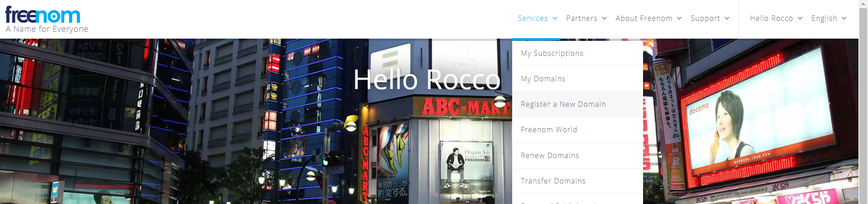
Task: Click chevron next to English
Action: (x=844, y=18)
